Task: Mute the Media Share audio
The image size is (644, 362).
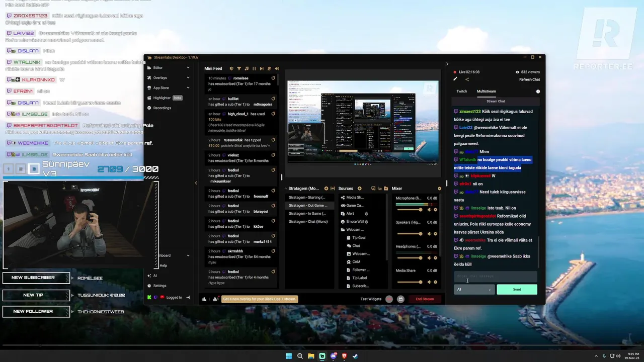Action: point(430,282)
